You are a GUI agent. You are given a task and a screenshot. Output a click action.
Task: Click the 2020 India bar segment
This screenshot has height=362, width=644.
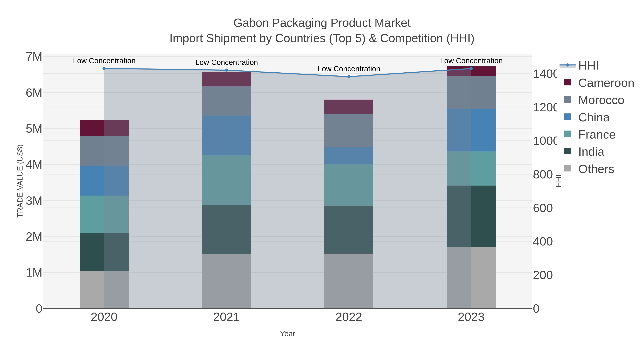pos(104,252)
